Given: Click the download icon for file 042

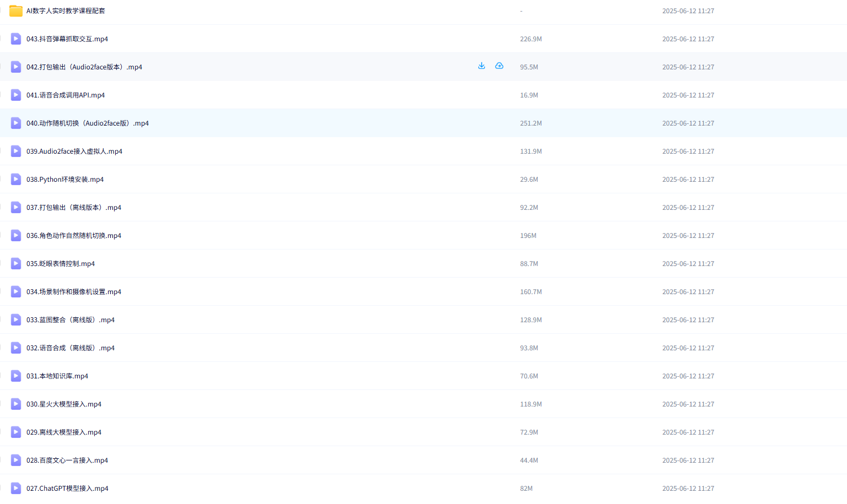Looking at the screenshot, I should (482, 66).
